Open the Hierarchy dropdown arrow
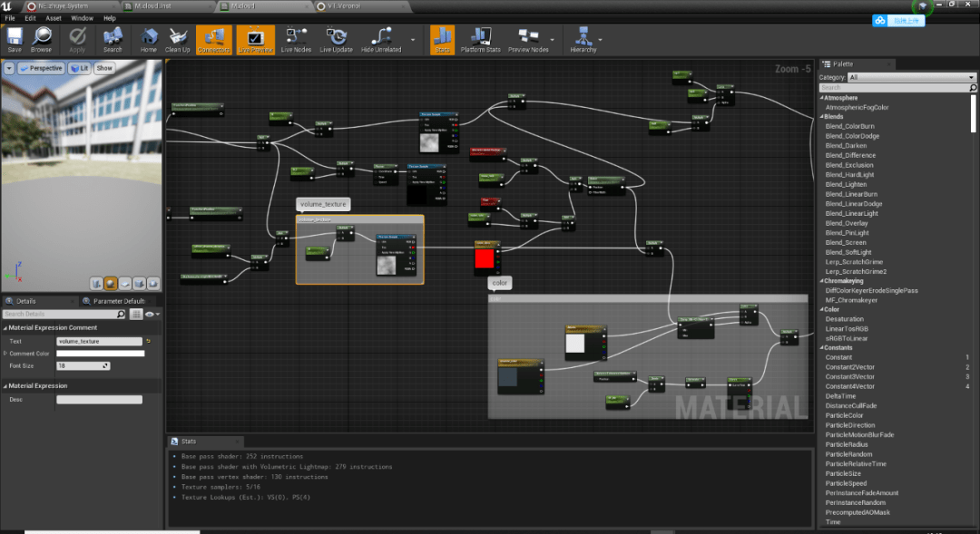The image size is (980, 534). (600, 40)
